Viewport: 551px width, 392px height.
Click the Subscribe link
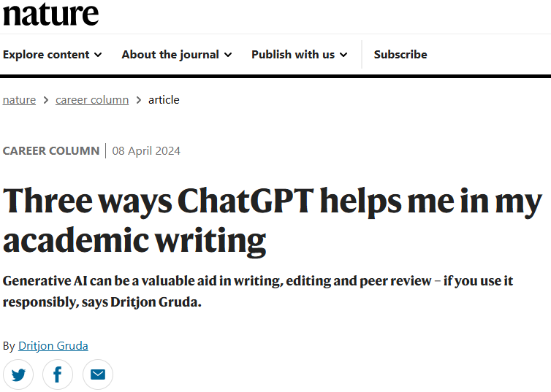click(x=400, y=55)
